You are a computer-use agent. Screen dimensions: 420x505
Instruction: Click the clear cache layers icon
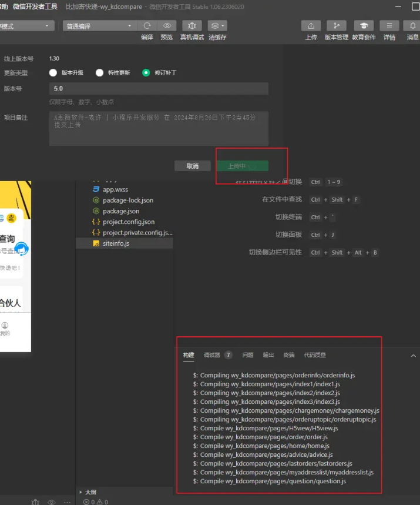coord(215,26)
